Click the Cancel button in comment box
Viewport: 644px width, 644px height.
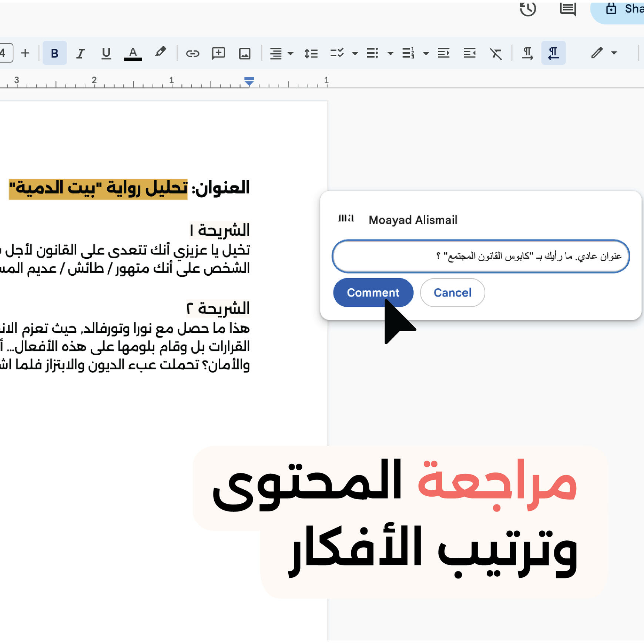[452, 292]
